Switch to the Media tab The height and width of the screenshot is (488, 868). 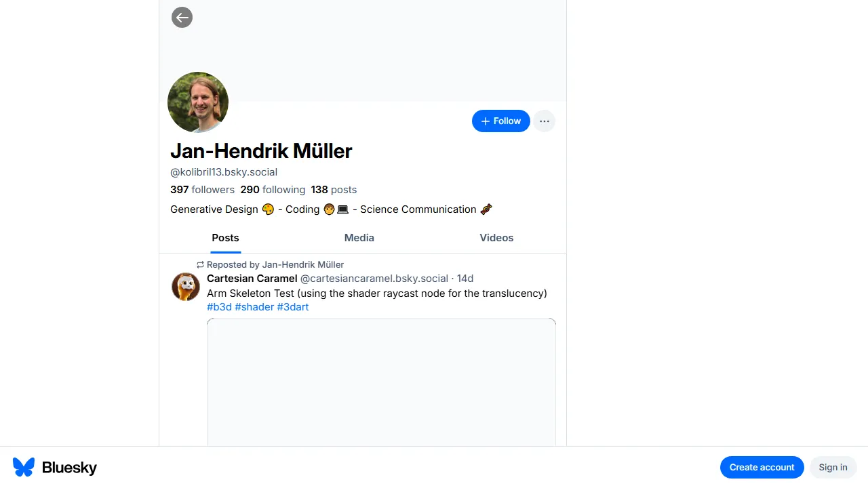click(359, 238)
